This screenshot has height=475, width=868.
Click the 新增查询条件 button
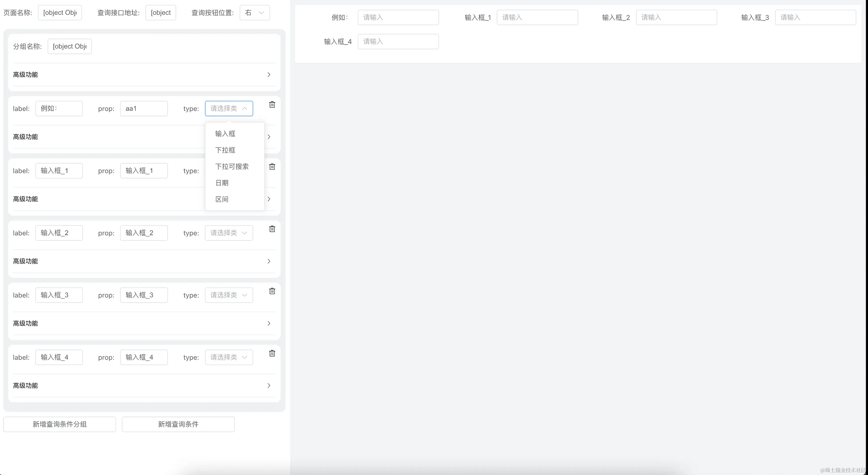coord(178,424)
